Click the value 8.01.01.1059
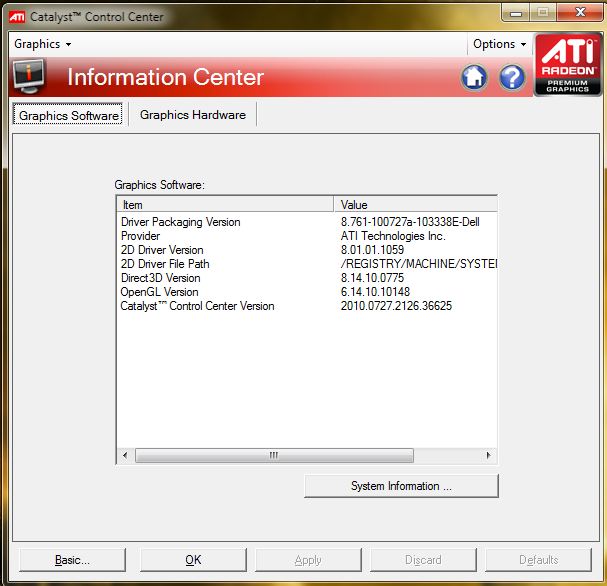 point(372,250)
